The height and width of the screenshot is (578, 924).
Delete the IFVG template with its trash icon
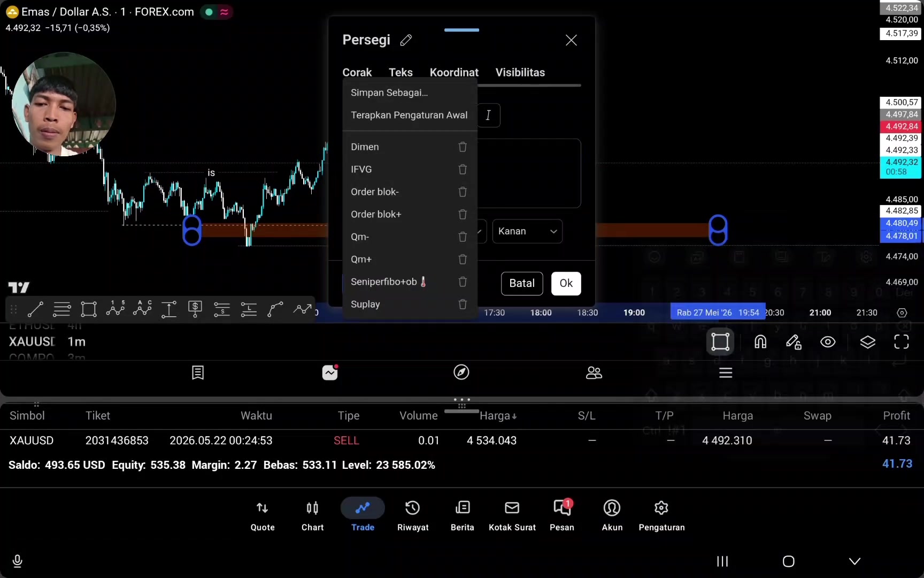tap(463, 169)
